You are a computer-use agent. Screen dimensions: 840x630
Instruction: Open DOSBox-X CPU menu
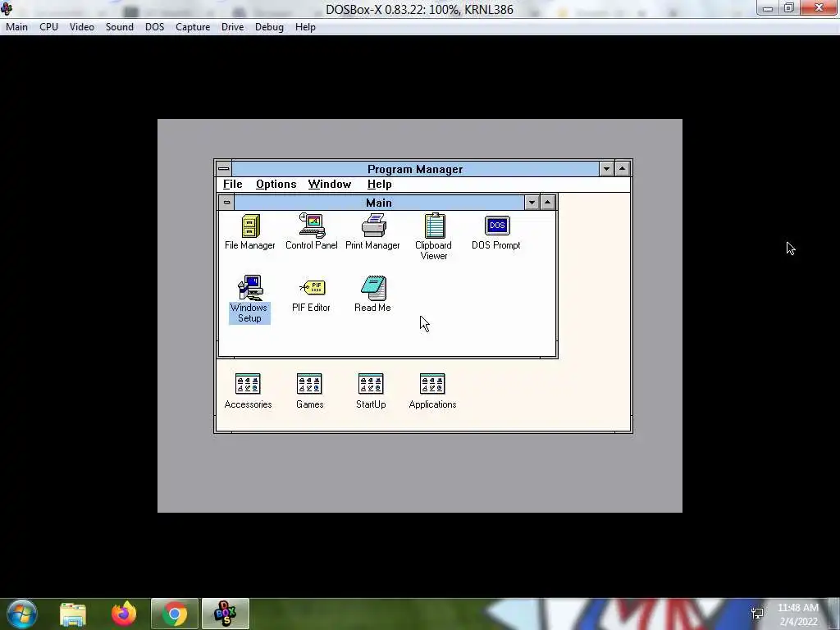point(48,27)
